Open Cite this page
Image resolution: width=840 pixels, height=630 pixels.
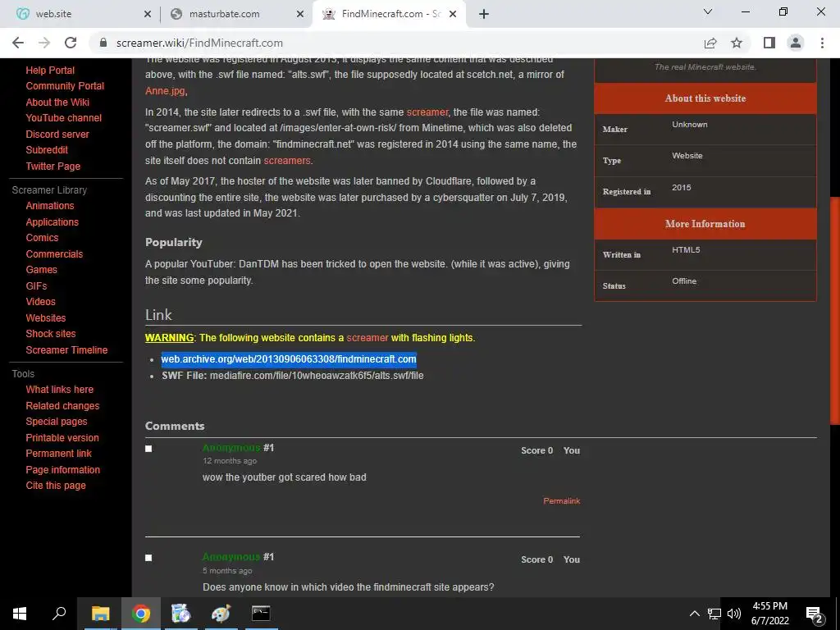pyautogui.click(x=56, y=486)
